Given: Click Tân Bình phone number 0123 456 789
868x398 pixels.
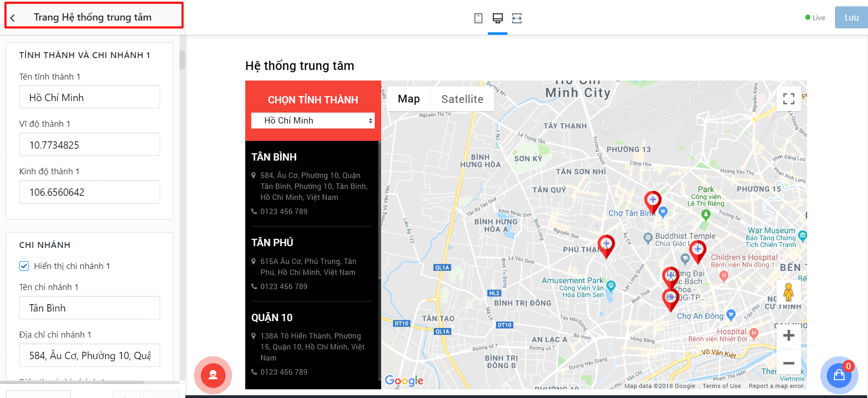Looking at the screenshot, I should coord(284,211).
